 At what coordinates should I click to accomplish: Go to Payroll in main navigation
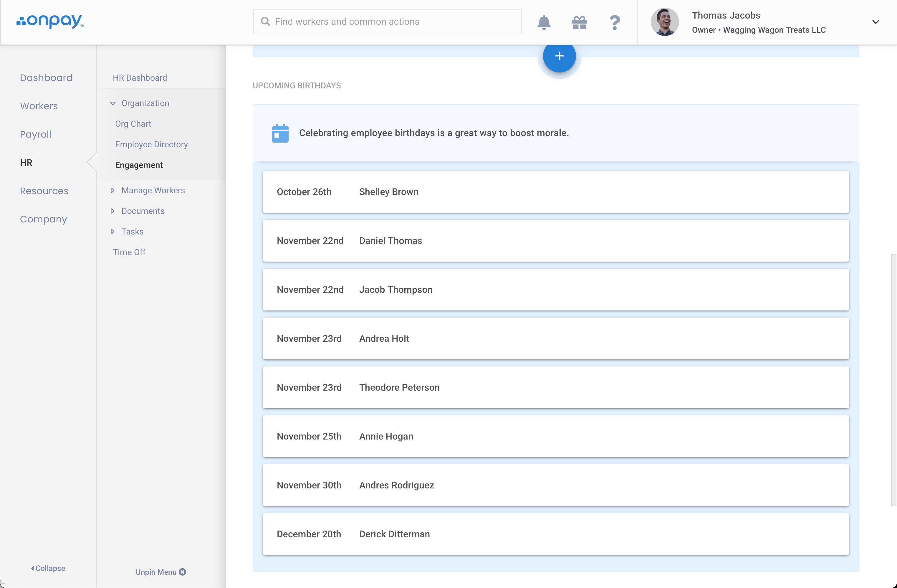coord(35,134)
